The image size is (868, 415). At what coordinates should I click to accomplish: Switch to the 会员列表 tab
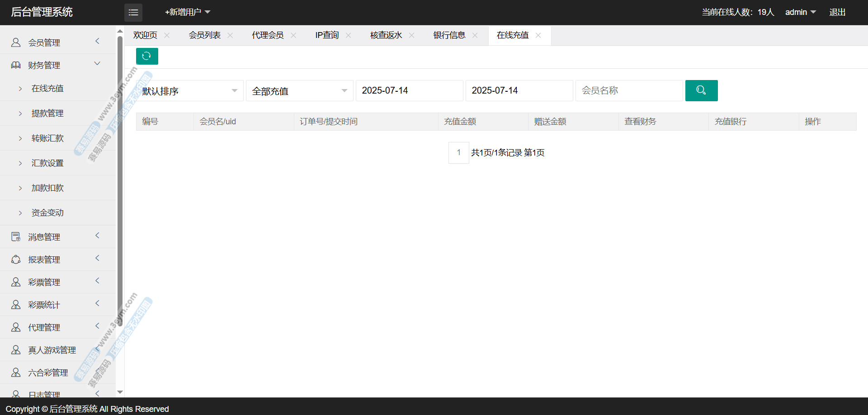pos(204,35)
